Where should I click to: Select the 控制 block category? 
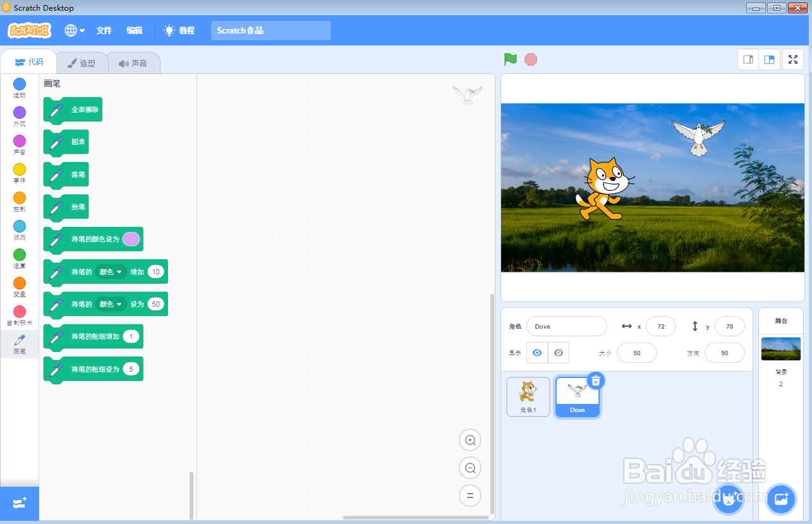click(x=20, y=202)
